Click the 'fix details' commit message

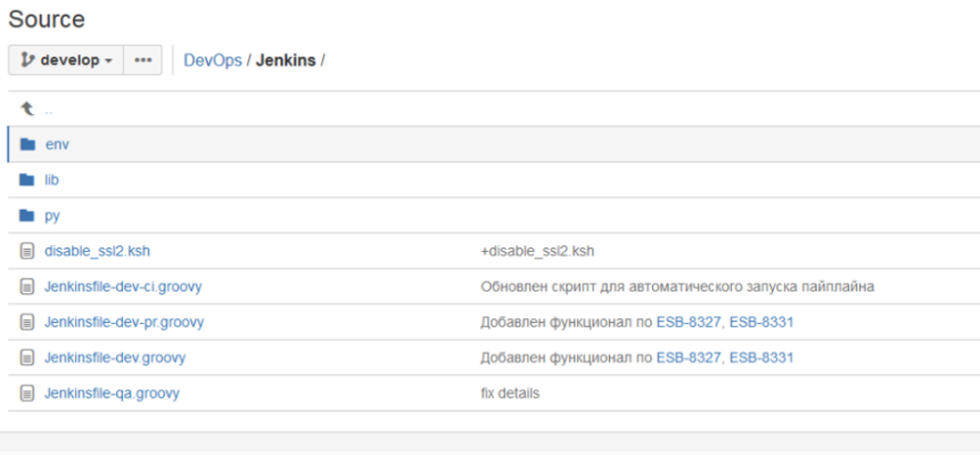pos(510,393)
